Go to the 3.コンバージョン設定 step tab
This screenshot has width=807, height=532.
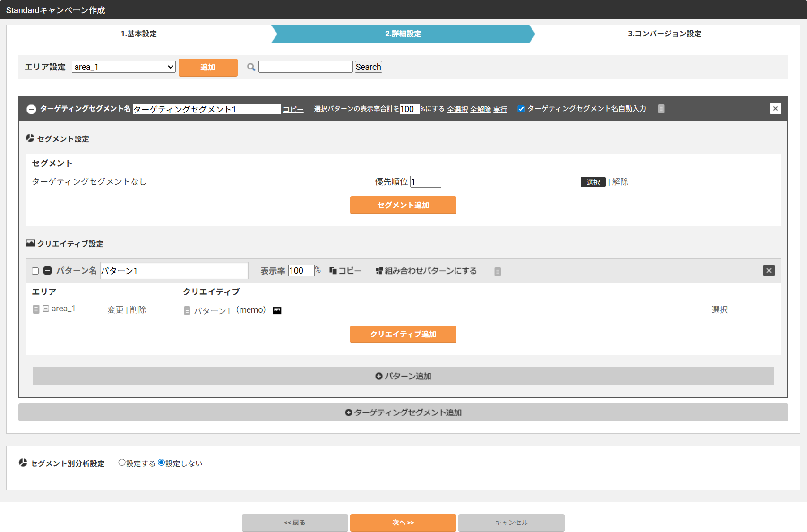tap(664, 34)
